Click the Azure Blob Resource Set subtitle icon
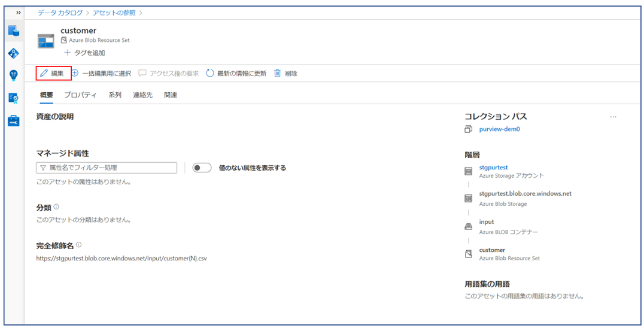Image resolution: width=644 pixels, height=328 pixels. tap(63, 40)
